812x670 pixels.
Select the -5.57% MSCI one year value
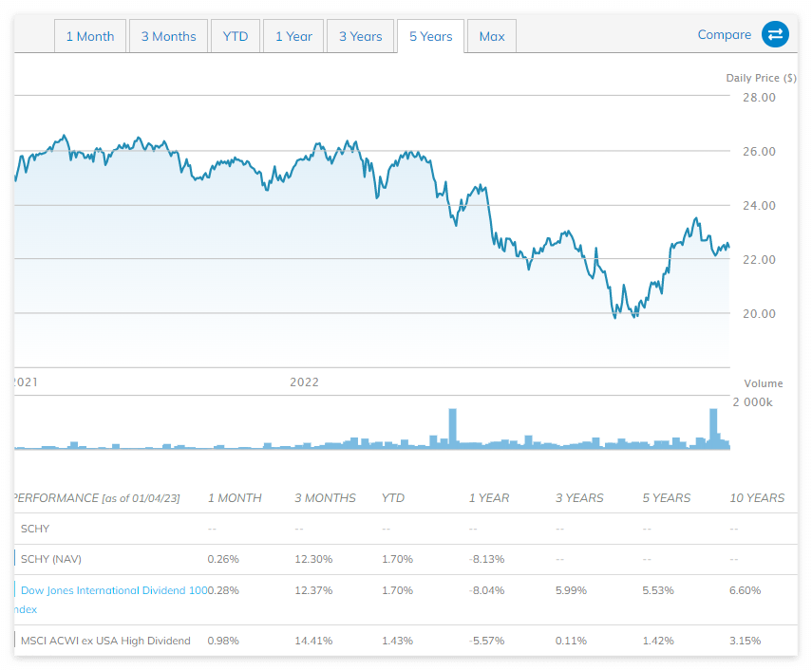click(487, 641)
